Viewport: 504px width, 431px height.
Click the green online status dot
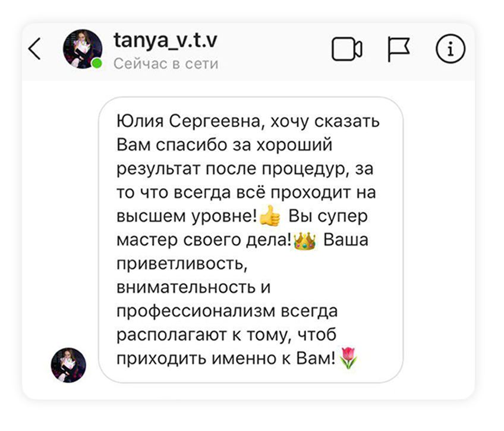click(97, 64)
